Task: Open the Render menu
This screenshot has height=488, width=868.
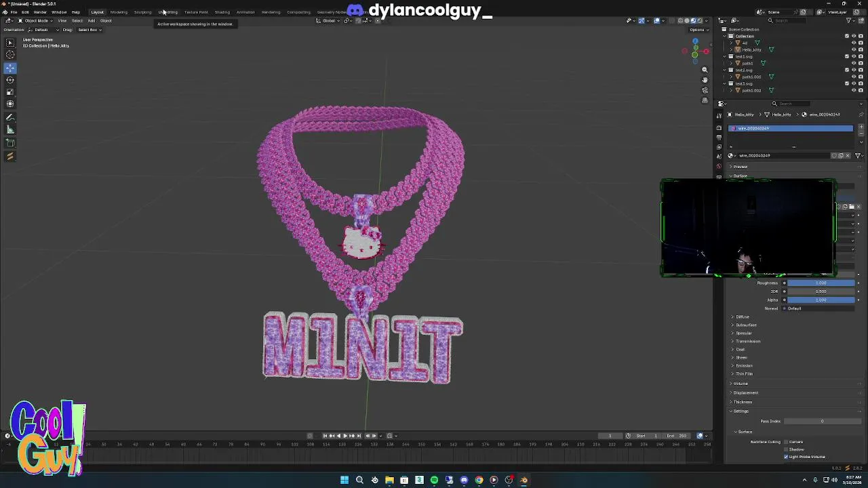Action: 40,12
